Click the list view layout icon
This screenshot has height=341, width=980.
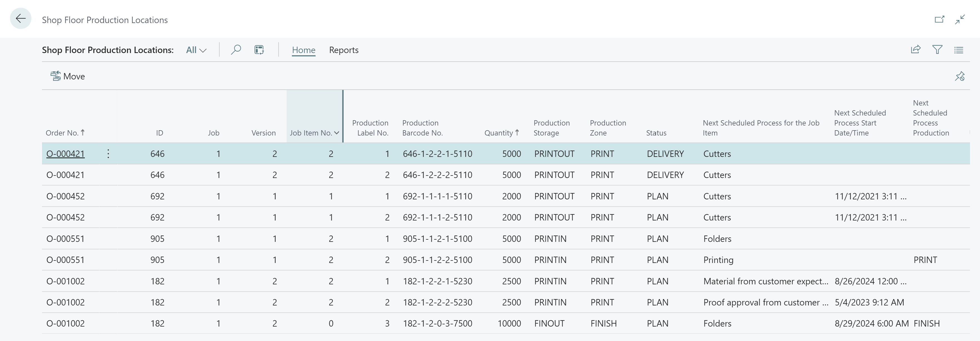[x=959, y=50]
